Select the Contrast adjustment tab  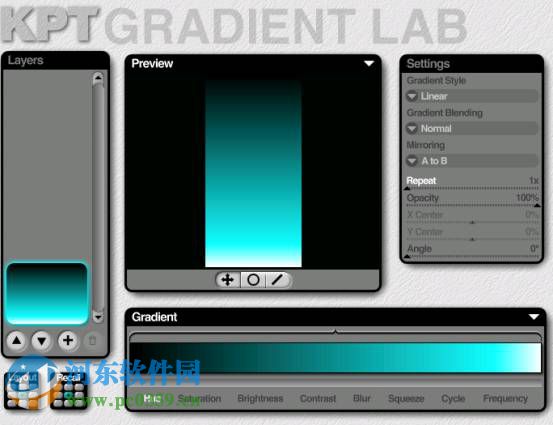[318, 399]
